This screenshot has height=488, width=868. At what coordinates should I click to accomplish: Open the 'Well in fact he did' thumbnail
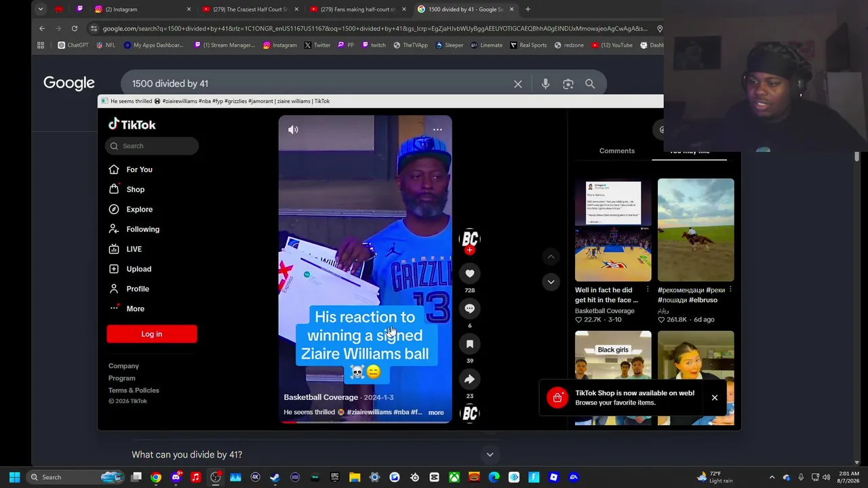click(x=613, y=230)
